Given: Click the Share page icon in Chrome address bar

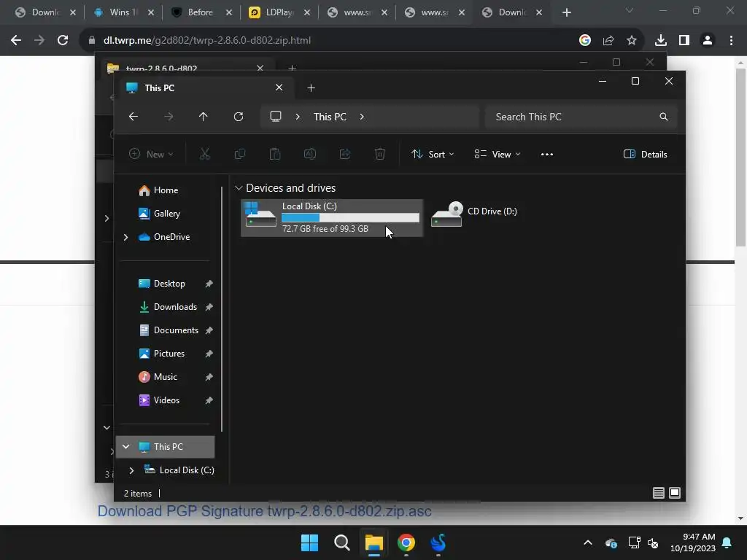Looking at the screenshot, I should (608, 41).
